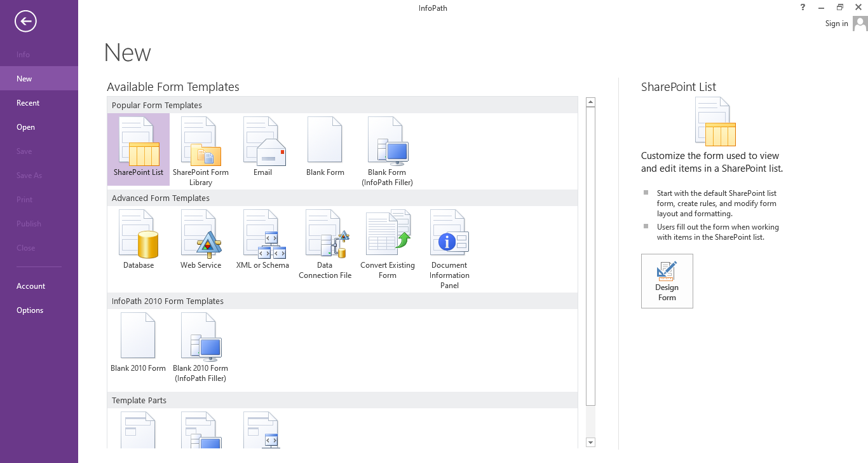Click Sign in link
This screenshot has height=463, width=868.
836,24
